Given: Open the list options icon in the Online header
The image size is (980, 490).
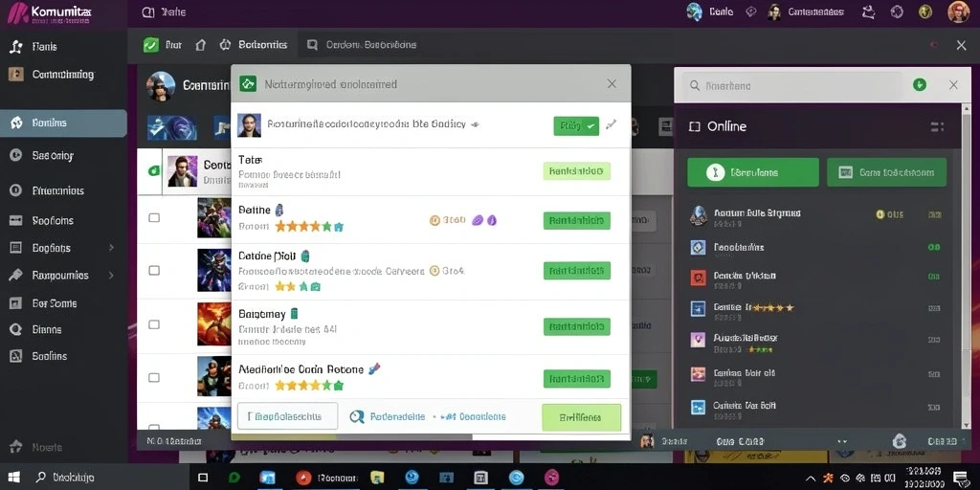Looking at the screenshot, I should pyautogui.click(x=937, y=127).
